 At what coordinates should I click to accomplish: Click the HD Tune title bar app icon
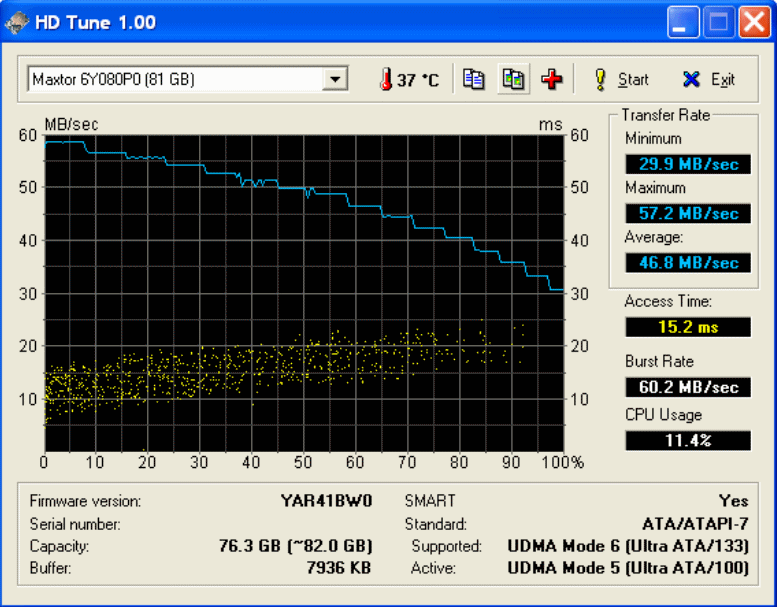tap(17, 23)
